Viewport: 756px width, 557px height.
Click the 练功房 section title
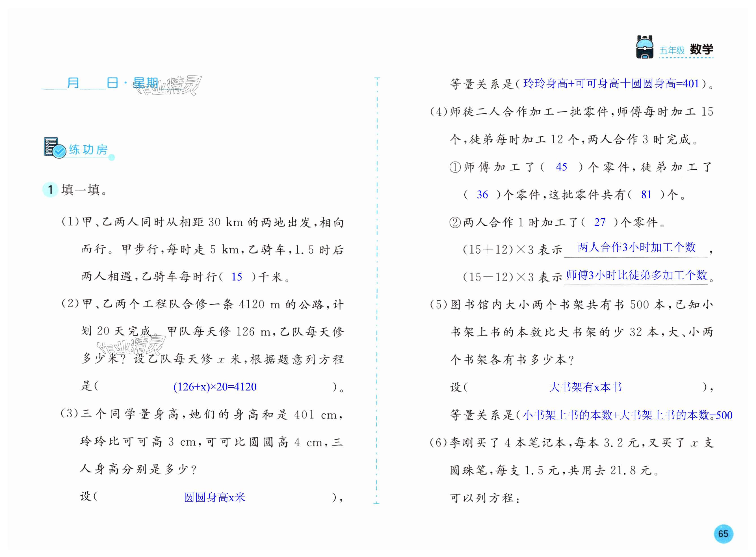[88, 149]
